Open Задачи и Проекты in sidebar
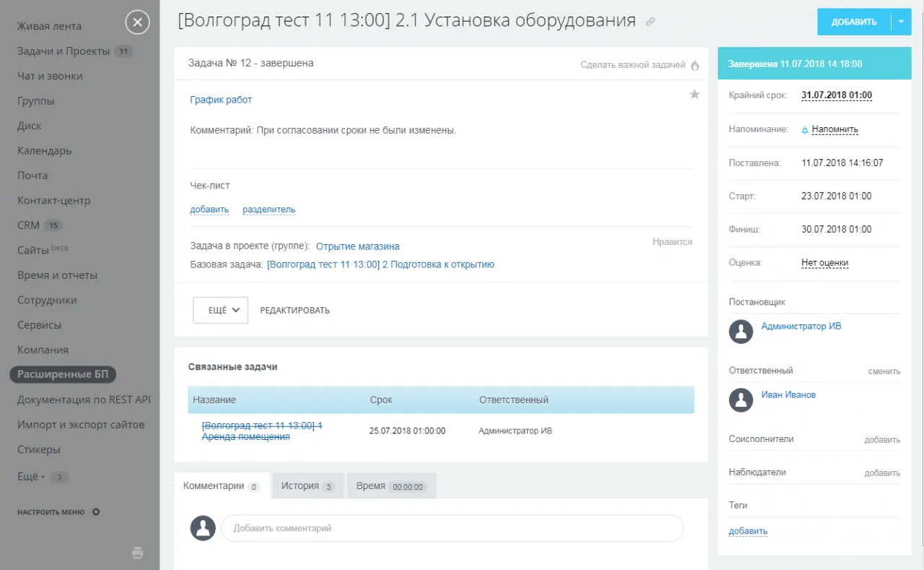The image size is (924, 570). [x=64, y=51]
